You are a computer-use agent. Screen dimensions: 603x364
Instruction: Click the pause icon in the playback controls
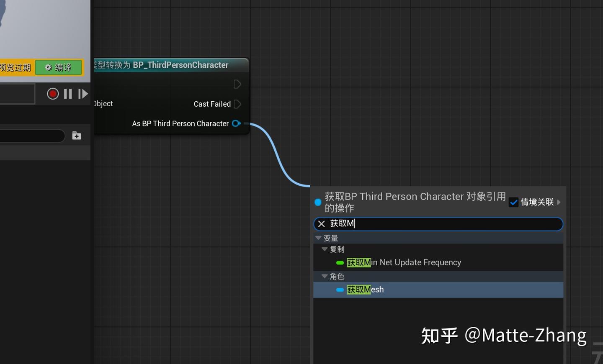pyautogui.click(x=67, y=93)
